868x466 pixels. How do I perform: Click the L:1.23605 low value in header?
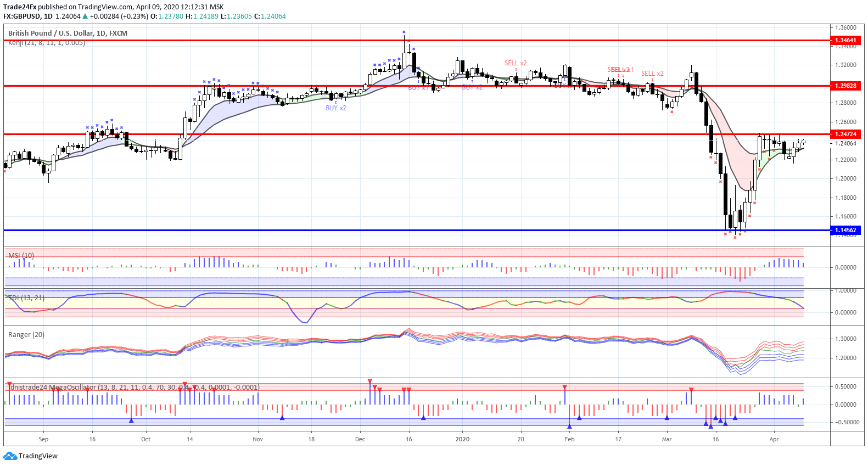click(237, 16)
